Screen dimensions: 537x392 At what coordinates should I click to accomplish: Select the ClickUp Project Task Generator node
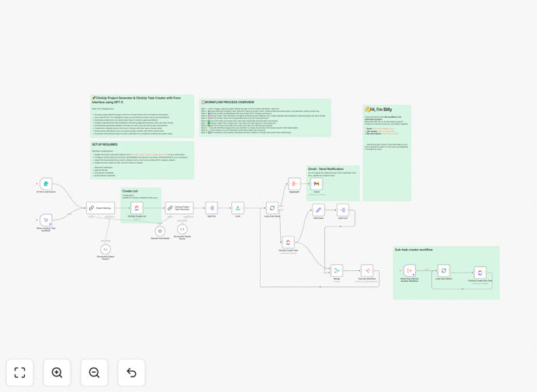coord(179,208)
